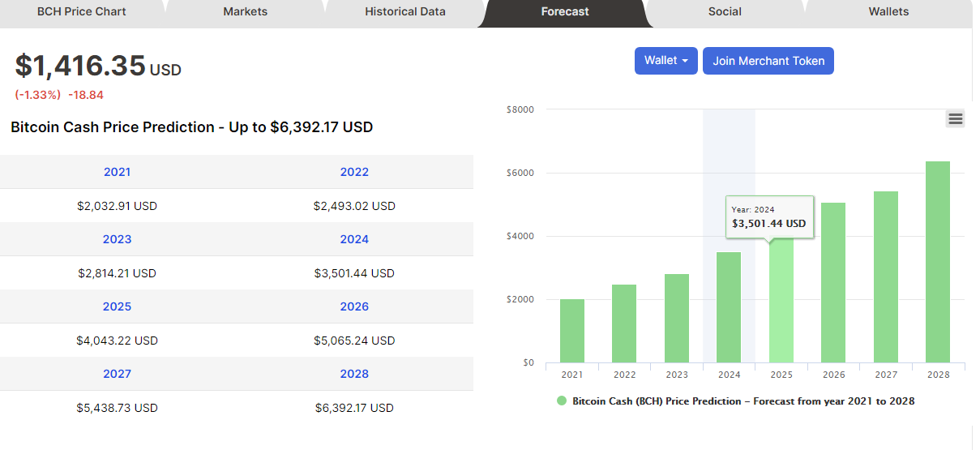
Task: Click the $6,392.17 USD table cell
Action: [354, 408]
